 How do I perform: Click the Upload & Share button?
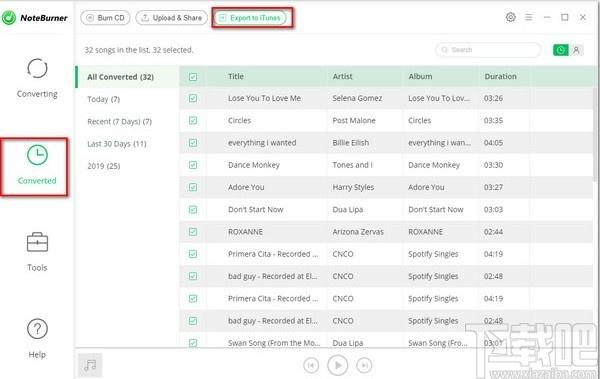171,18
